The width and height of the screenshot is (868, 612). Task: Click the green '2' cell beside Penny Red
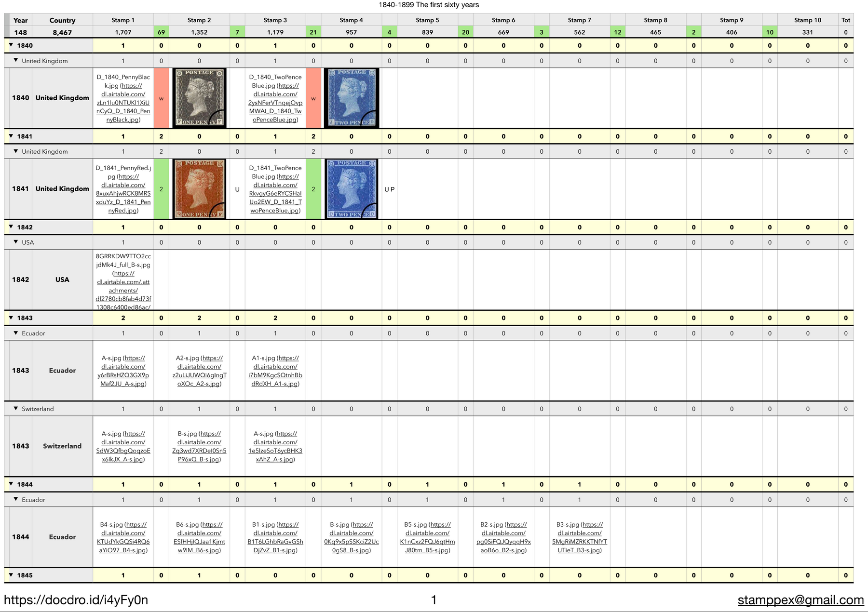pyautogui.click(x=161, y=189)
